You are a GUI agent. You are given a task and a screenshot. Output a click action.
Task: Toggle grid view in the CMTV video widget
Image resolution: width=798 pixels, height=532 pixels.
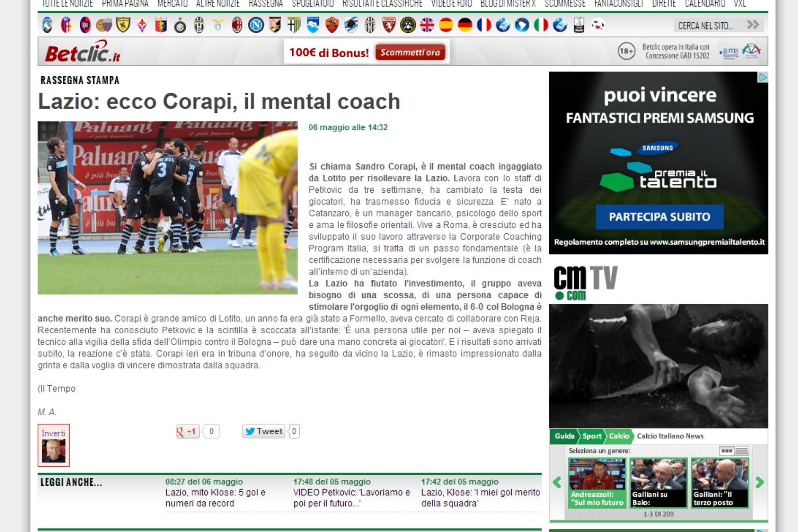(727, 450)
